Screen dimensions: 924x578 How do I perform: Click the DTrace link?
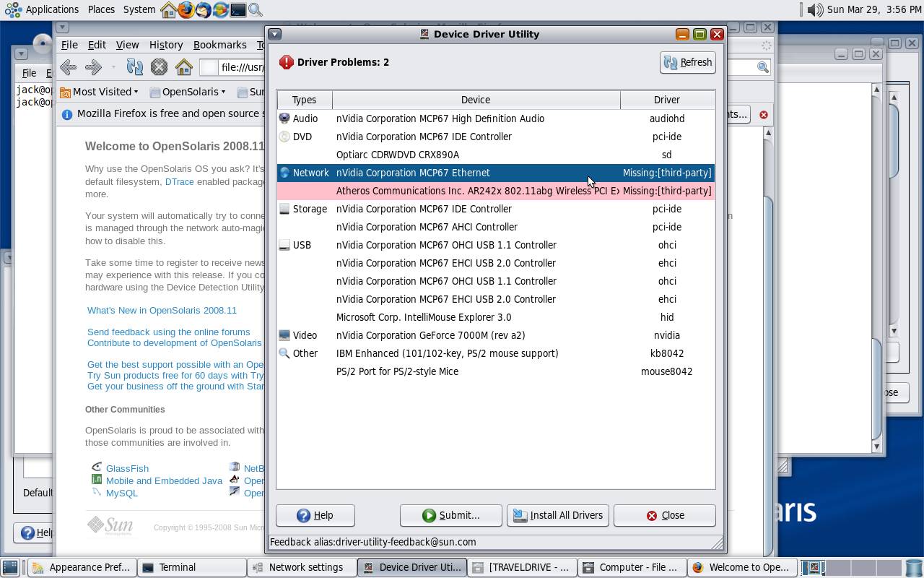[x=179, y=181]
